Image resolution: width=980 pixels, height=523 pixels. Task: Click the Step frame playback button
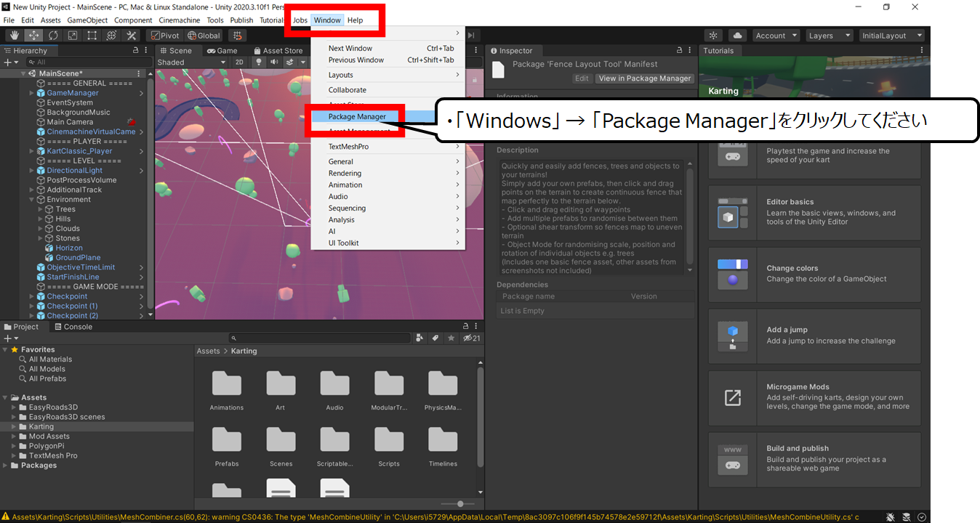tap(472, 35)
